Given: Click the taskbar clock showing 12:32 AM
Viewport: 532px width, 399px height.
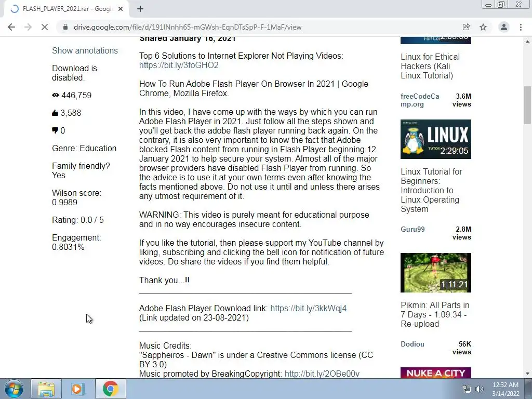Looking at the screenshot, I should 506,389.
